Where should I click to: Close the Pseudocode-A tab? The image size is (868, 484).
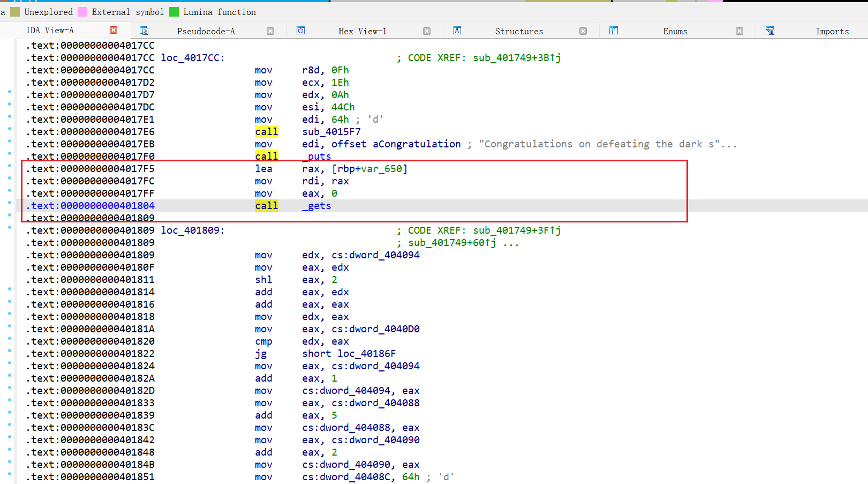(x=270, y=31)
